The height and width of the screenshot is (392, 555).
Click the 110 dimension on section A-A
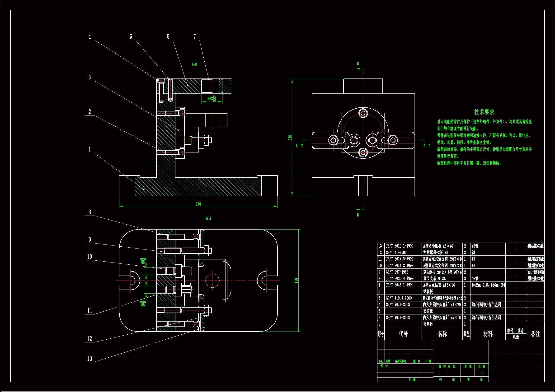[x=296, y=280]
